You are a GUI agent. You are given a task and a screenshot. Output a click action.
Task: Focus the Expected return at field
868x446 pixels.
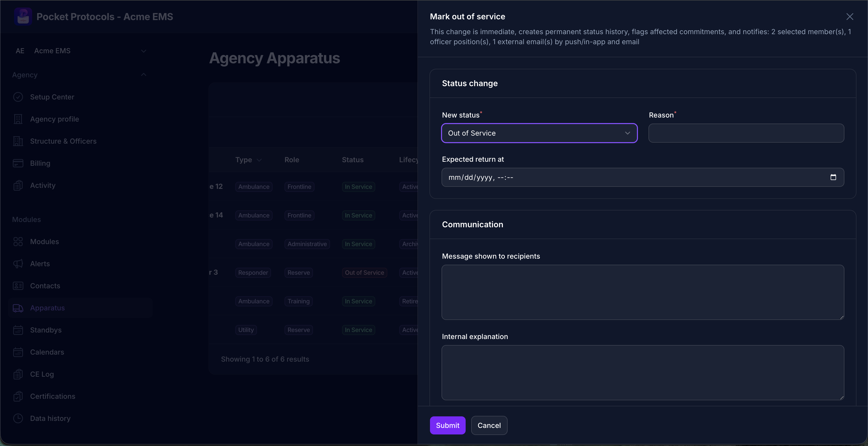click(642, 177)
